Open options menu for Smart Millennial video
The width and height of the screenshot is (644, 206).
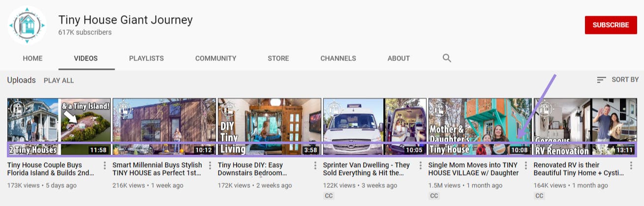point(210,165)
